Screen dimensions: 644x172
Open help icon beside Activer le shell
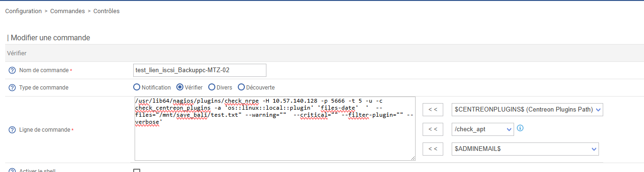click(12, 171)
